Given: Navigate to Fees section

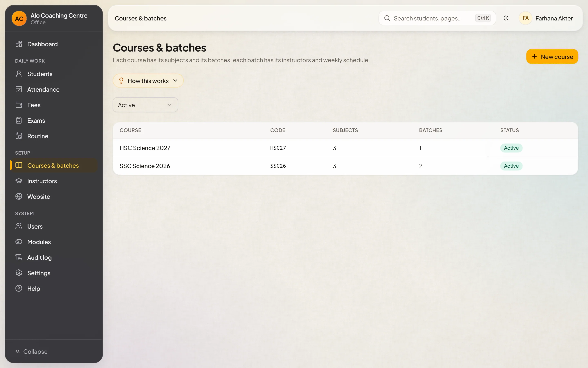Looking at the screenshot, I should tap(54, 105).
